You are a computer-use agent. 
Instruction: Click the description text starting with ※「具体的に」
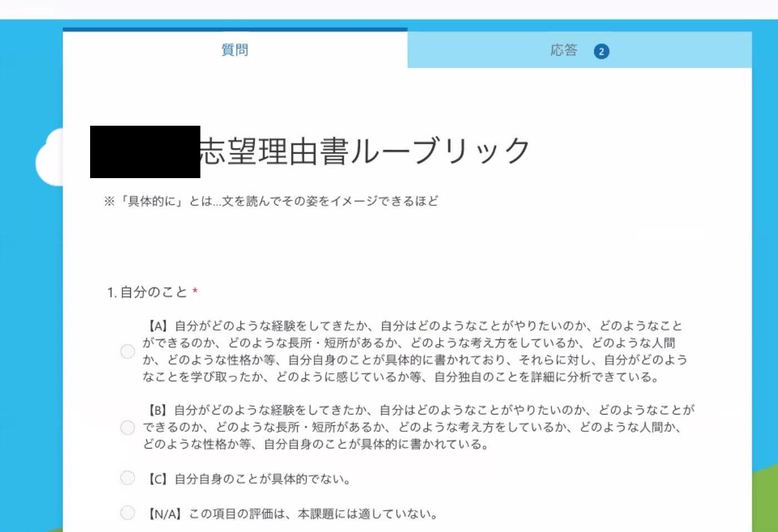(x=271, y=201)
